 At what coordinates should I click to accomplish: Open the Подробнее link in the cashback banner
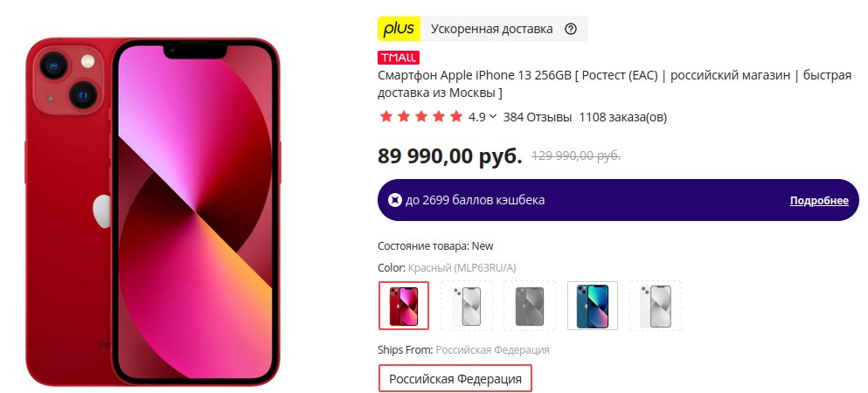click(819, 201)
